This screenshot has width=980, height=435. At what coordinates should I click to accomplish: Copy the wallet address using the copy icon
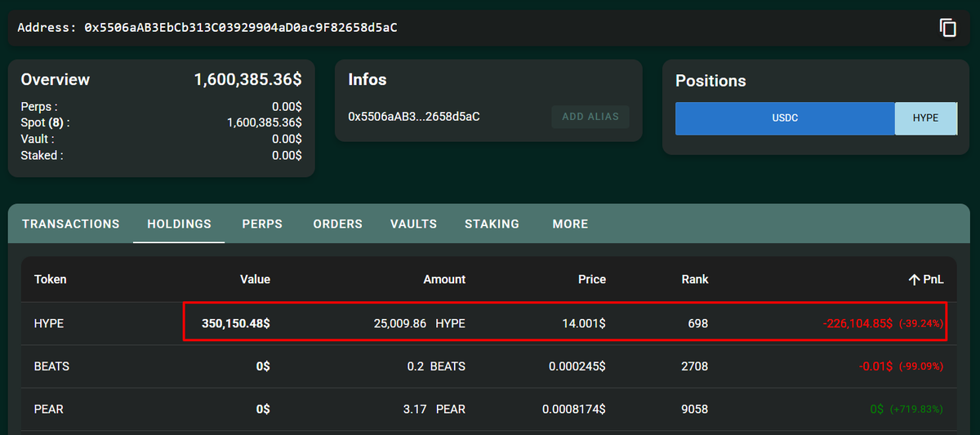pos(947,28)
